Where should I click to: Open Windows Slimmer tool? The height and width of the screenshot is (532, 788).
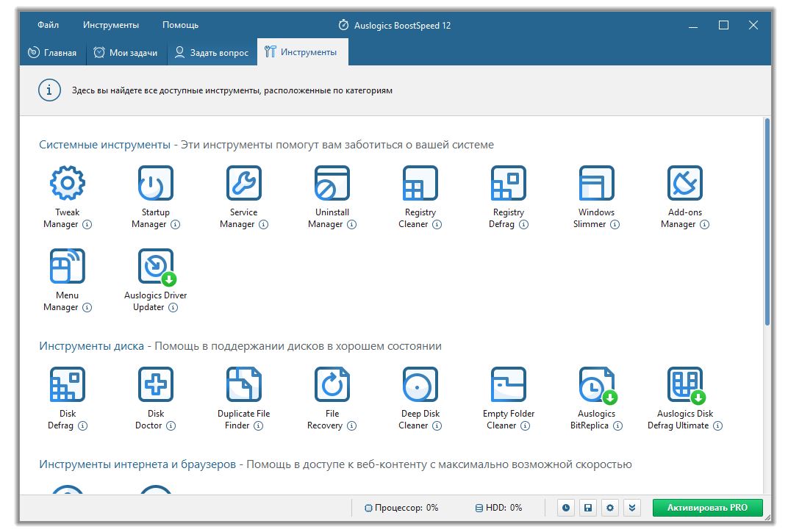coord(597,184)
